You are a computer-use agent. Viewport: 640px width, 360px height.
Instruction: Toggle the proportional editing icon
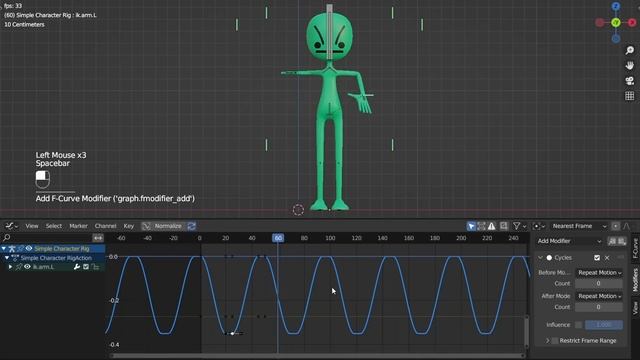coord(616,226)
